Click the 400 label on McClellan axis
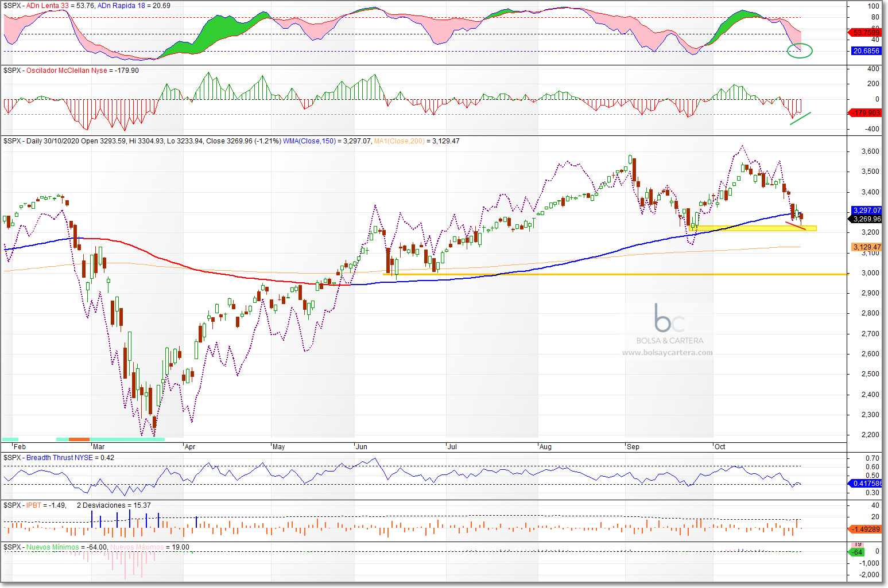This screenshot has width=888, height=588. [x=873, y=69]
